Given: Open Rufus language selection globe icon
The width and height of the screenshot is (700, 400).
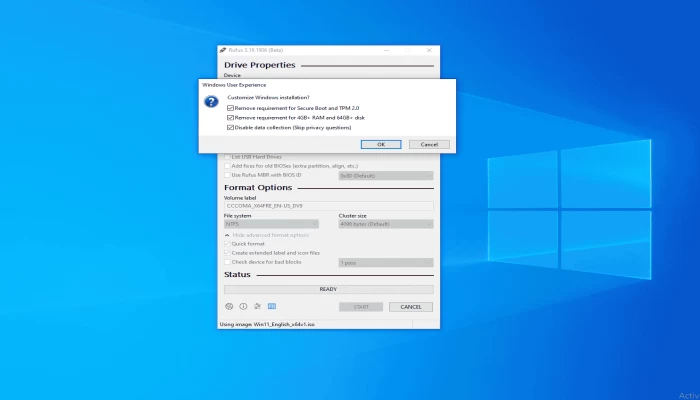Looking at the screenshot, I should click(229, 306).
